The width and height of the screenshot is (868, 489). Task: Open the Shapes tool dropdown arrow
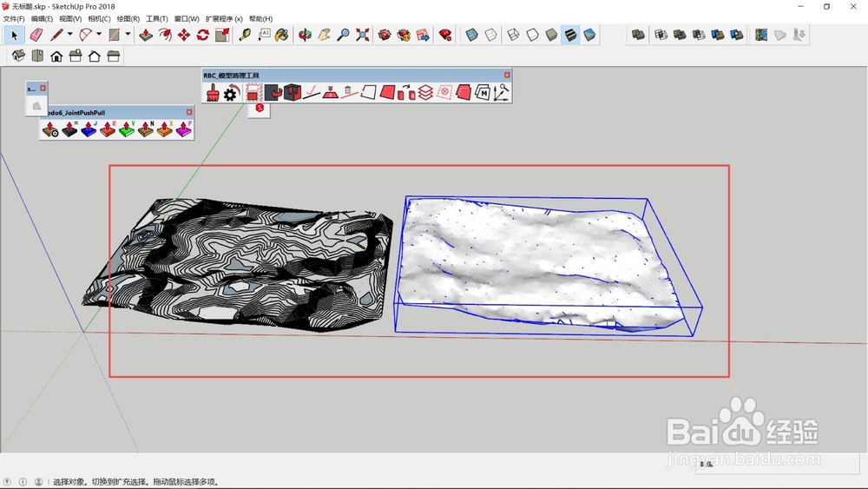pyautogui.click(x=128, y=35)
